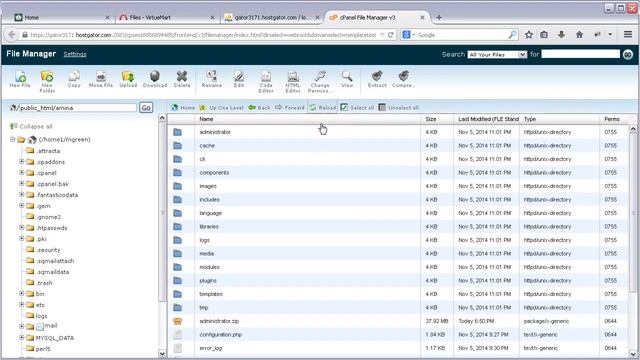
Task: Switch to gator3171.hostgator.com tab
Action: pos(272,18)
